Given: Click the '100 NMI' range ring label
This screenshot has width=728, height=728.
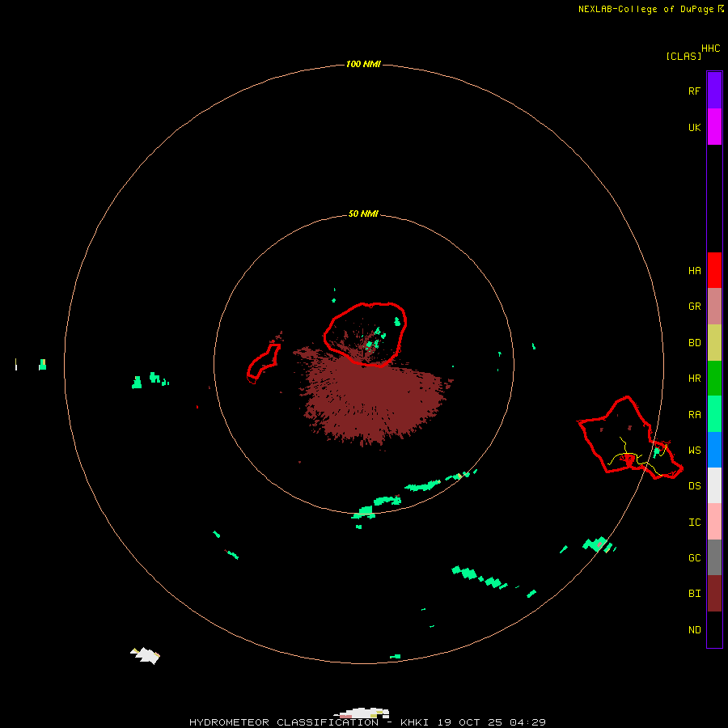Looking at the screenshot, I should (363, 64).
